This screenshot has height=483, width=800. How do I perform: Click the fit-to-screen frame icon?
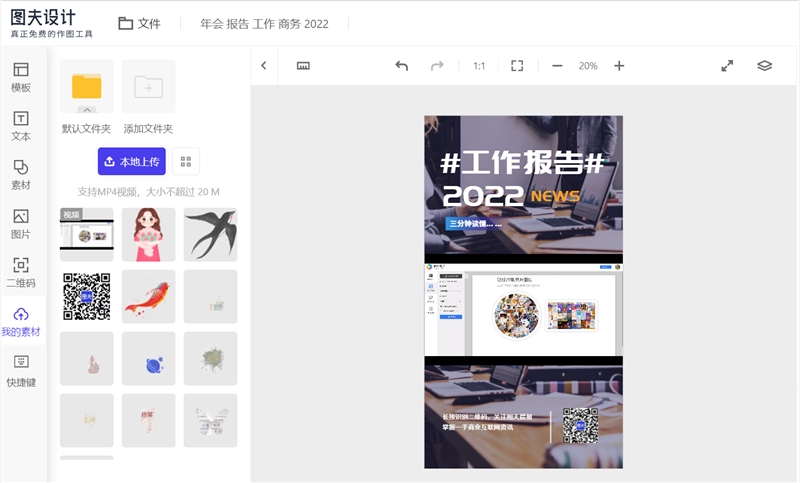pyautogui.click(x=517, y=66)
